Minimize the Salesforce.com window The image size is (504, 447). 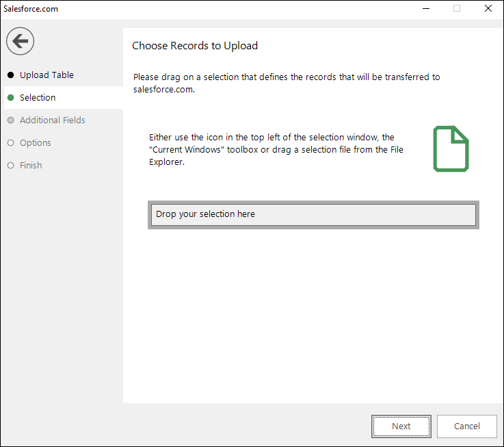pyautogui.click(x=426, y=9)
